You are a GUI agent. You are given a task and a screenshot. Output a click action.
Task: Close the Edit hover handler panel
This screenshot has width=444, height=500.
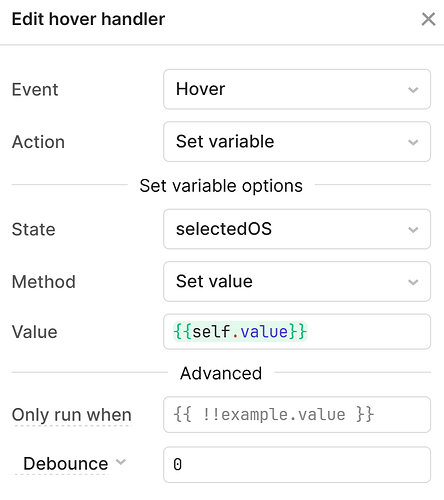click(x=428, y=19)
